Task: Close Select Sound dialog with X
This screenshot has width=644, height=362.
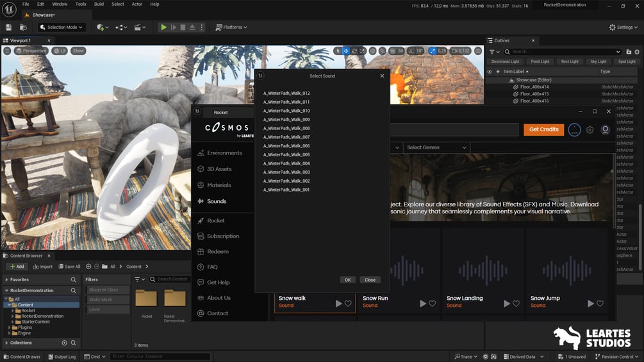Action: click(382, 76)
